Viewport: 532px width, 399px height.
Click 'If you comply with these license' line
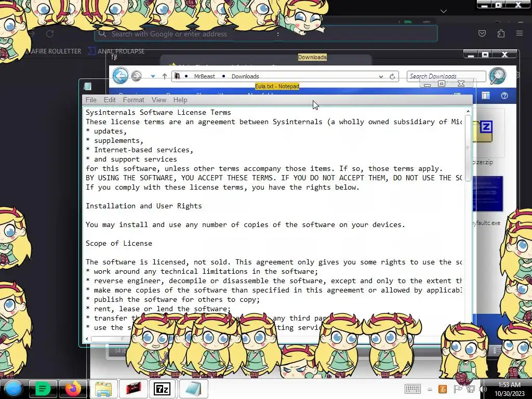click(222, 187)
